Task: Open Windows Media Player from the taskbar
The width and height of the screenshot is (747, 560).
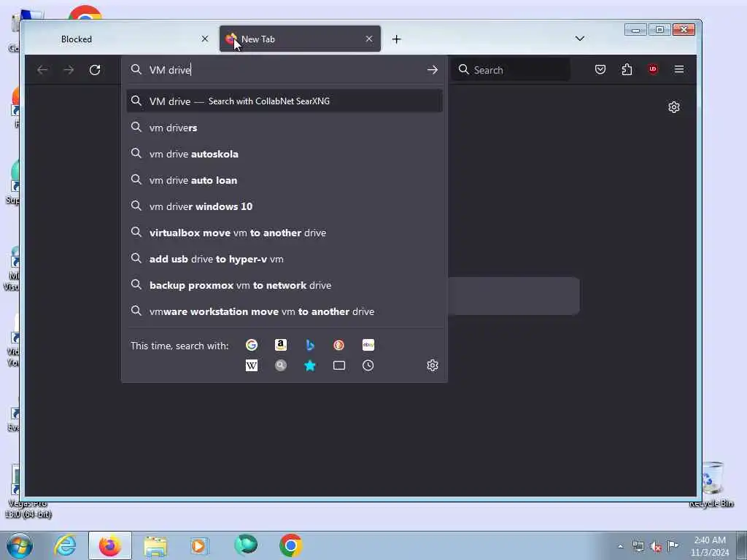Action: coord(199,545)
